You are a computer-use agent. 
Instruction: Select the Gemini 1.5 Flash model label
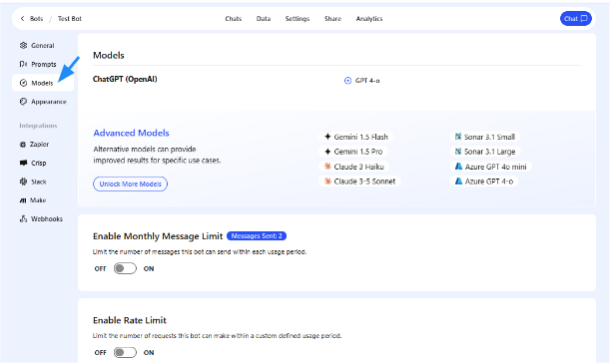click(360, 137)
